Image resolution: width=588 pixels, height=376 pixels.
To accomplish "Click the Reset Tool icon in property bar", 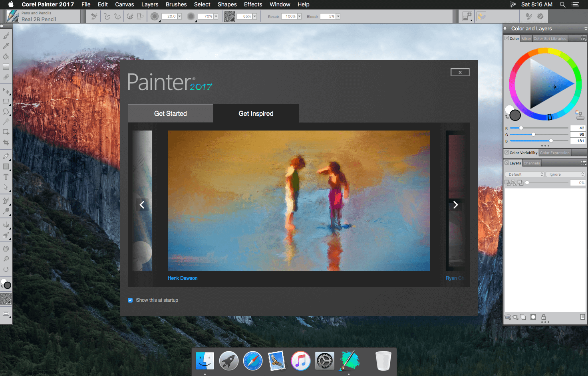I will (x=94, y=16).
